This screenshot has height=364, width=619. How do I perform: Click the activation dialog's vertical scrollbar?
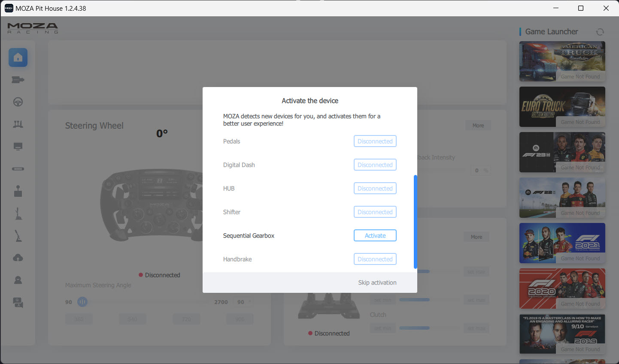click(415, 221)
